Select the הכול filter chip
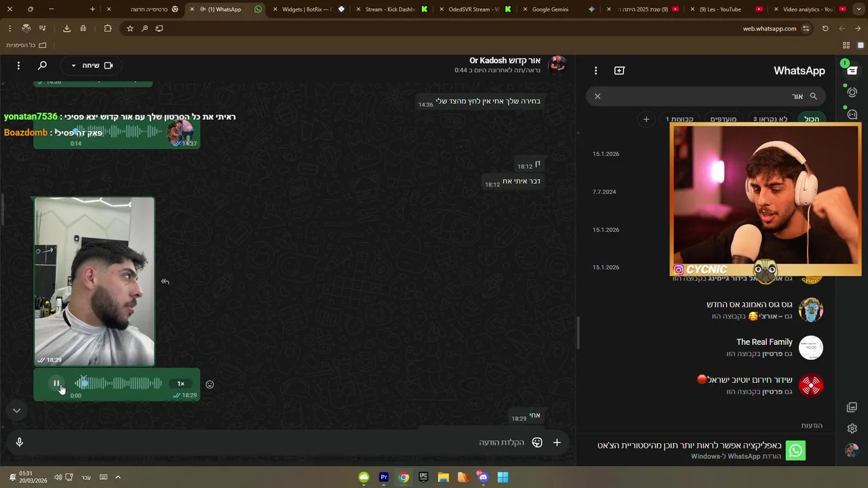Viewport: 868px width, 488px height. click(x=811, y=119)
